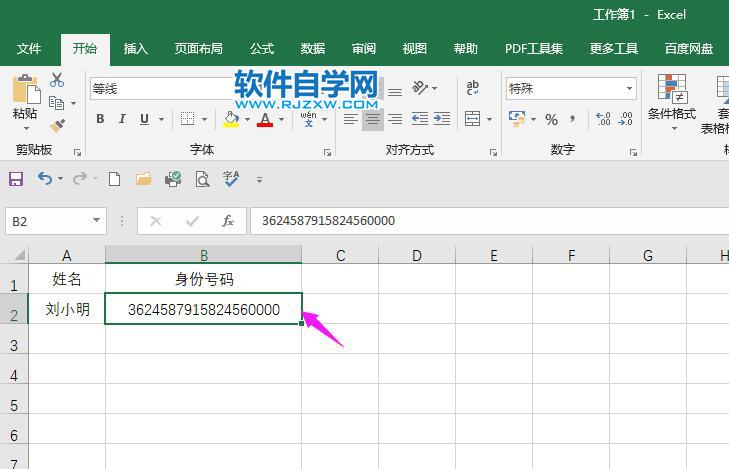Click the accounting number format icon
The width and height of the screenshot is (729, 469).
coord(517,119)
